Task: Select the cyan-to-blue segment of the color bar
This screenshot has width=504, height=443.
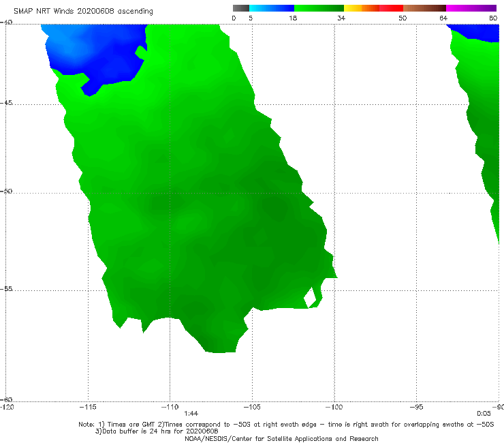Action: coord(272,8)
